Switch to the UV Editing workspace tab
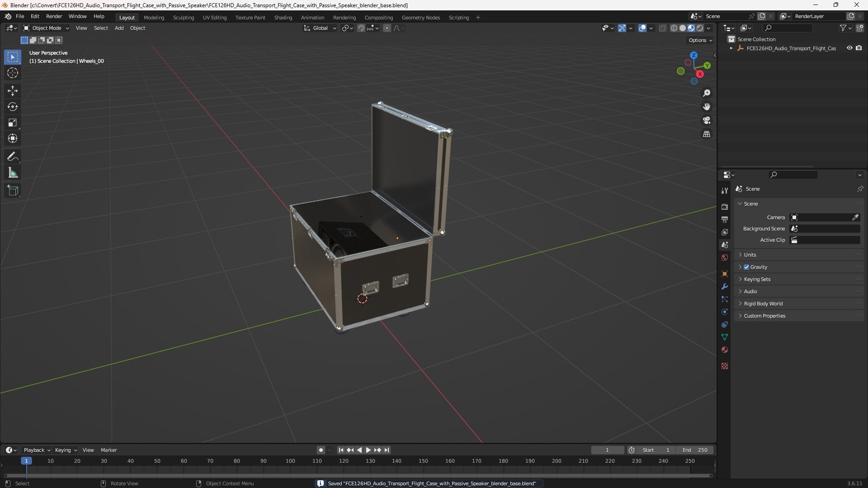 pos(215,18)
